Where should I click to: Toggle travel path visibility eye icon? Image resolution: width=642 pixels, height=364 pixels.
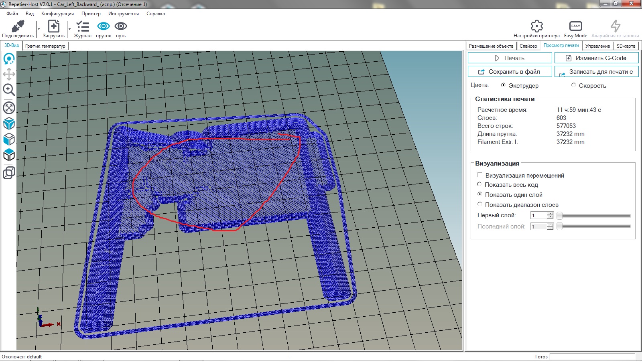pyautogui.click(x=121, y=26)
